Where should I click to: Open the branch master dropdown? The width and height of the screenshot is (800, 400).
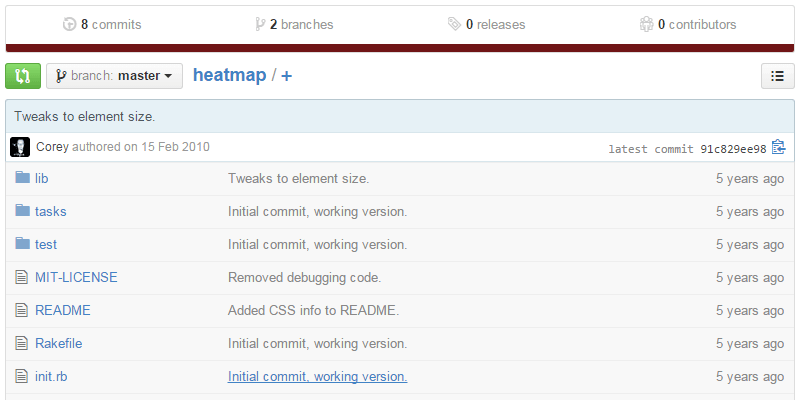114,76
